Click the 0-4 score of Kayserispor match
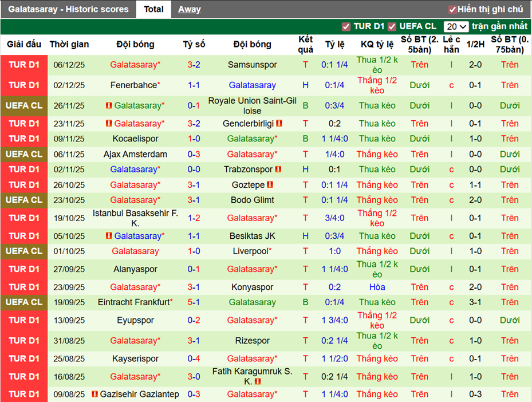Image resolution: width=532 pixels, height=402 pixels. (x=194, y=358)
